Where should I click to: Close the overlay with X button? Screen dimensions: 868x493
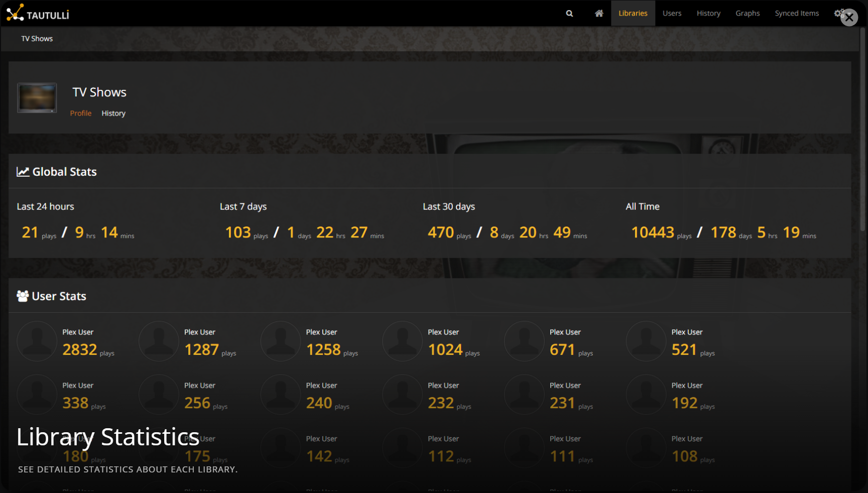(849, 18)
